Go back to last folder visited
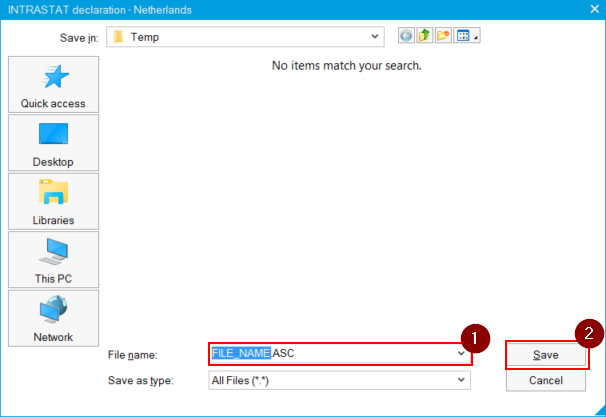 click(x=406, y=36)
